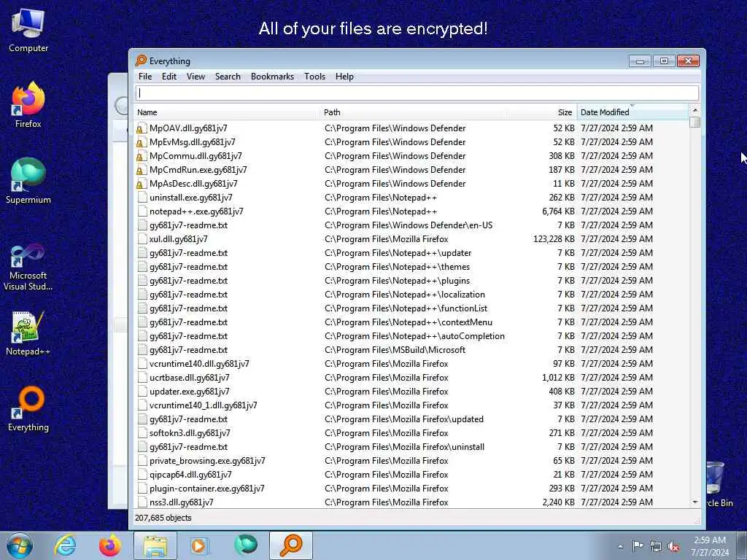Select the file vcruntime140.dll.gy681jv7
This screenshot has width=747, height=560.
[x=199, y=364]
